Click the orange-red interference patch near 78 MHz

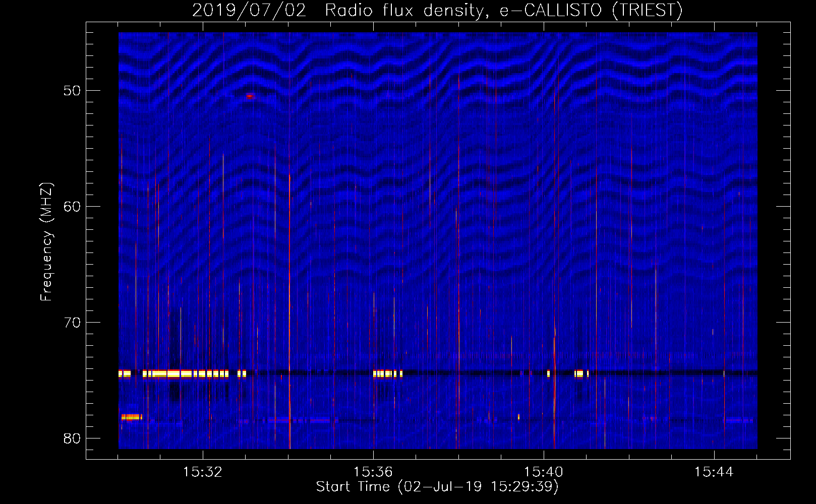pyautogui.click(x=132, y=417)
